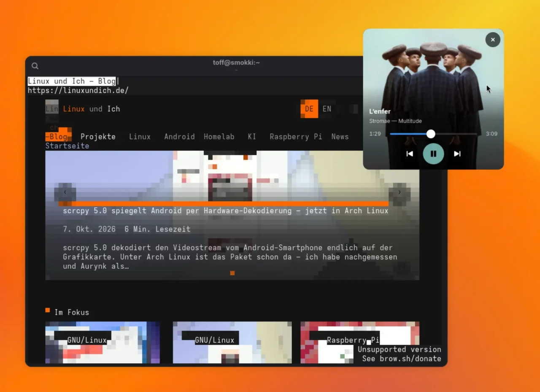Move the song progress slider knob
The height and width of the screenshot is (392, 540).
[431, 134]
